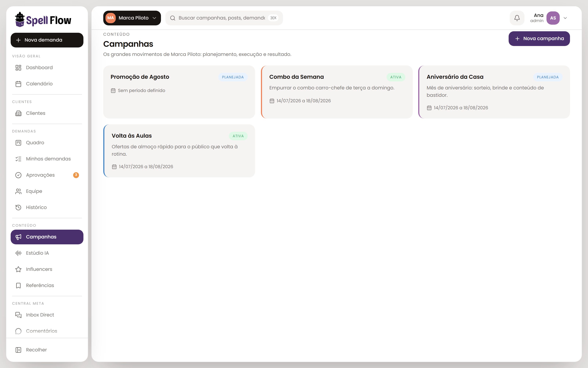Viewport: 588px width, 368px height.
Task: Open the Aniversário da Casa campaign card
Action: coord(494,92)
